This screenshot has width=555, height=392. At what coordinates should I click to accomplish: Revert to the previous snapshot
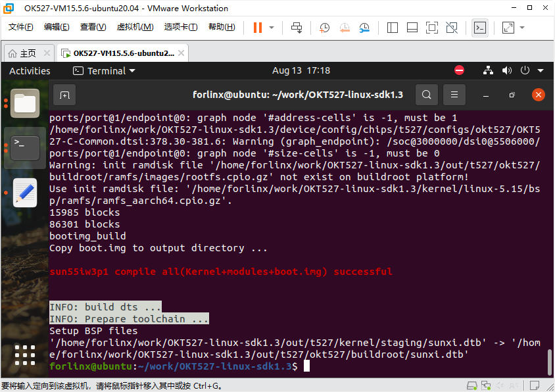[345, 28]
